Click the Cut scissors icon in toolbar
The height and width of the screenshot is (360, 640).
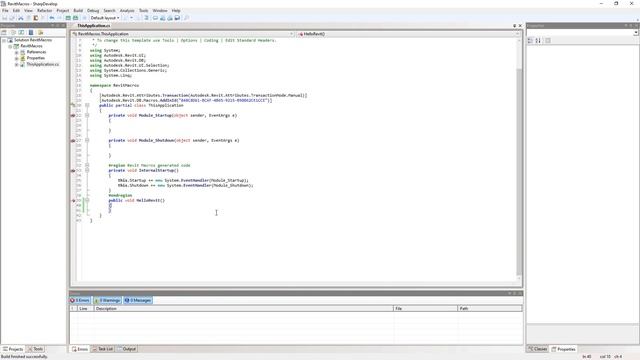[x=21, y=18]
